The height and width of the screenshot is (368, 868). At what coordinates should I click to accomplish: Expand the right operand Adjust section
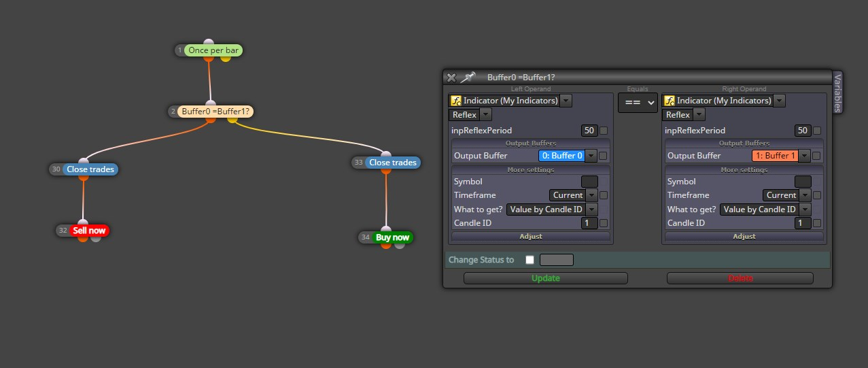pyautogui.click(x=744, y=236)
